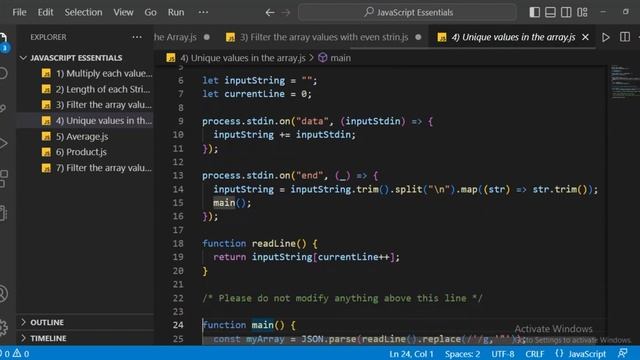Show more menus via ellipsis
The image size is (640, 360).
point(203,12)
